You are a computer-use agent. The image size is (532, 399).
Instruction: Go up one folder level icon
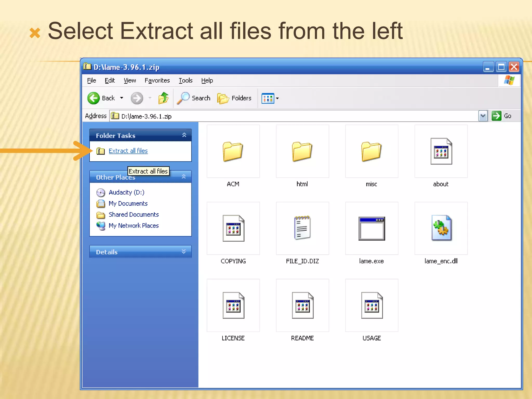(163, 98)
